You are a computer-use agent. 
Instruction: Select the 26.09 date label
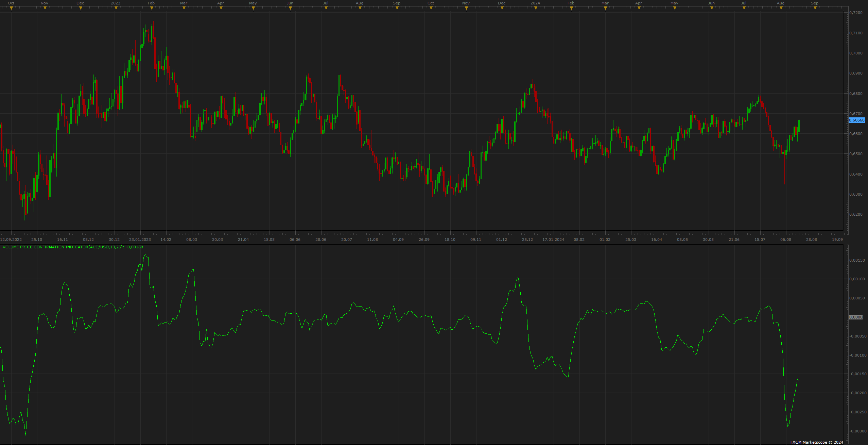pos(424,240)
